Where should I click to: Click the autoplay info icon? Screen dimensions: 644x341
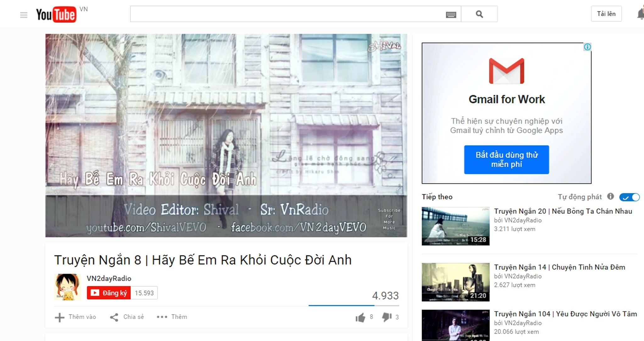click(610, 197)
